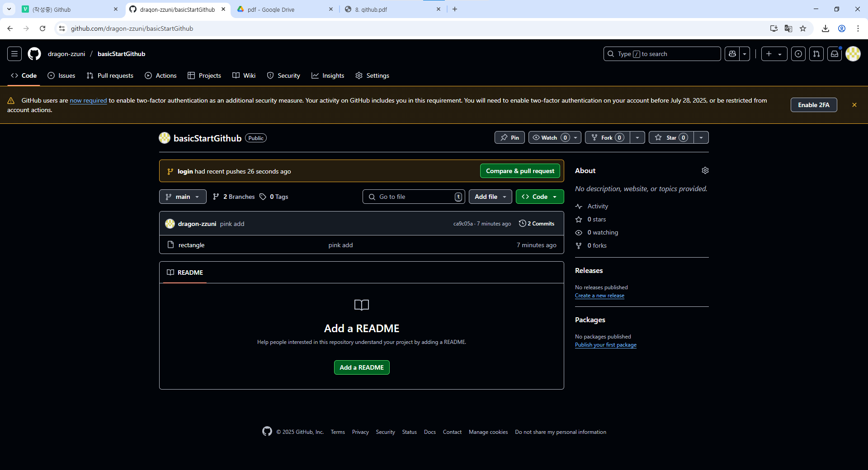The width and height of the screenshot is (868, 470).
Task: Open the Activity link in About
Action: click(x=598, y=206)
